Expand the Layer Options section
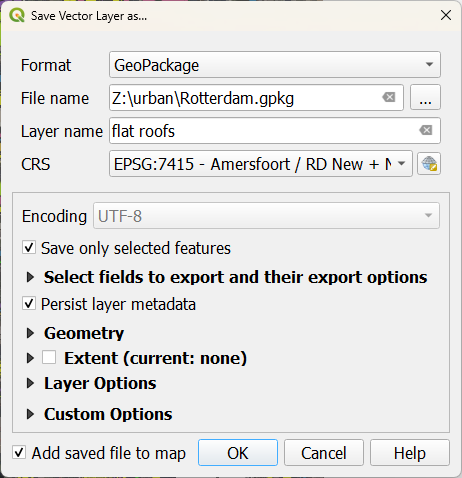The width and height of the screenshot is (462, 478). click(30, 383)
